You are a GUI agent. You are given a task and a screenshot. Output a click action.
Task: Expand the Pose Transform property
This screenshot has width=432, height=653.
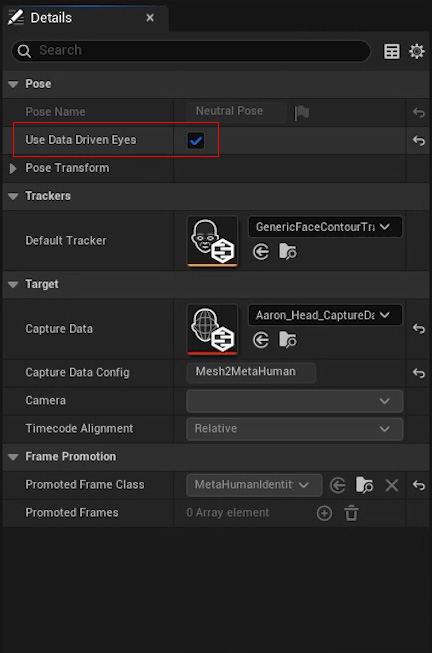13,168
